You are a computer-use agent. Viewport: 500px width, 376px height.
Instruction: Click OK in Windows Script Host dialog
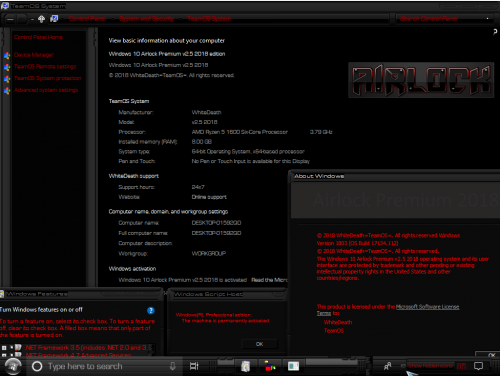tap(260, 344)
